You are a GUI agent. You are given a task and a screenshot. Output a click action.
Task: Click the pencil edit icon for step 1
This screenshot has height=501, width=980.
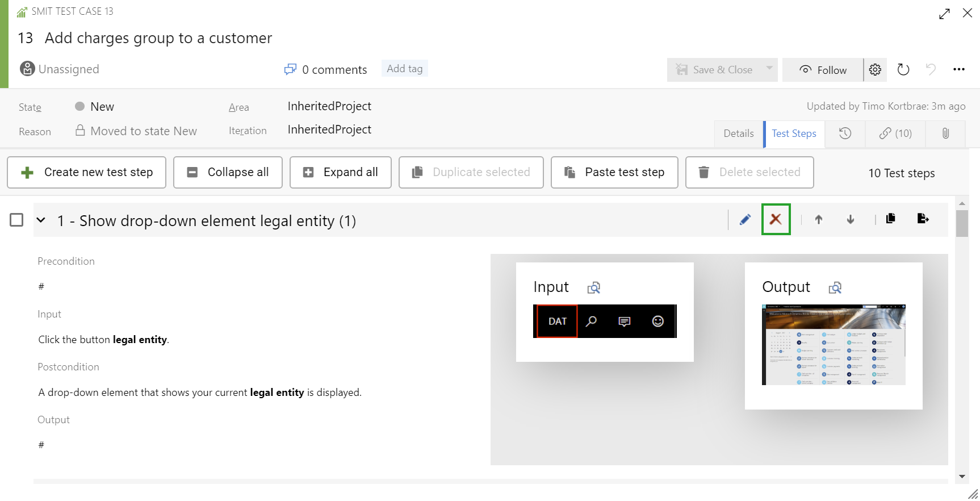[x=745, y=220]
